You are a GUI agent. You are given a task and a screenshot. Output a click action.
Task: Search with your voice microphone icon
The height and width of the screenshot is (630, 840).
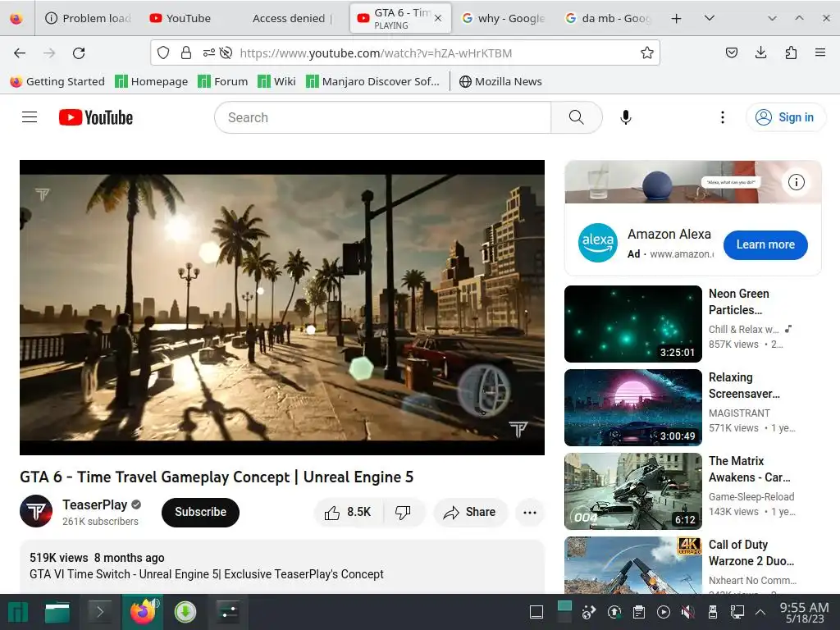pos(625,117)
